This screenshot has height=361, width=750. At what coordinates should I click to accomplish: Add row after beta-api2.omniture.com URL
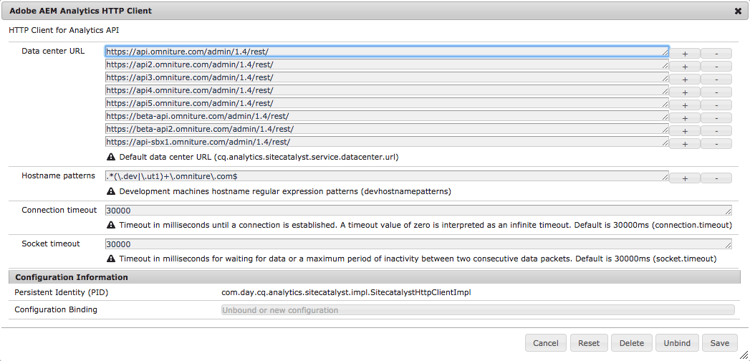(x=684, y=131)
